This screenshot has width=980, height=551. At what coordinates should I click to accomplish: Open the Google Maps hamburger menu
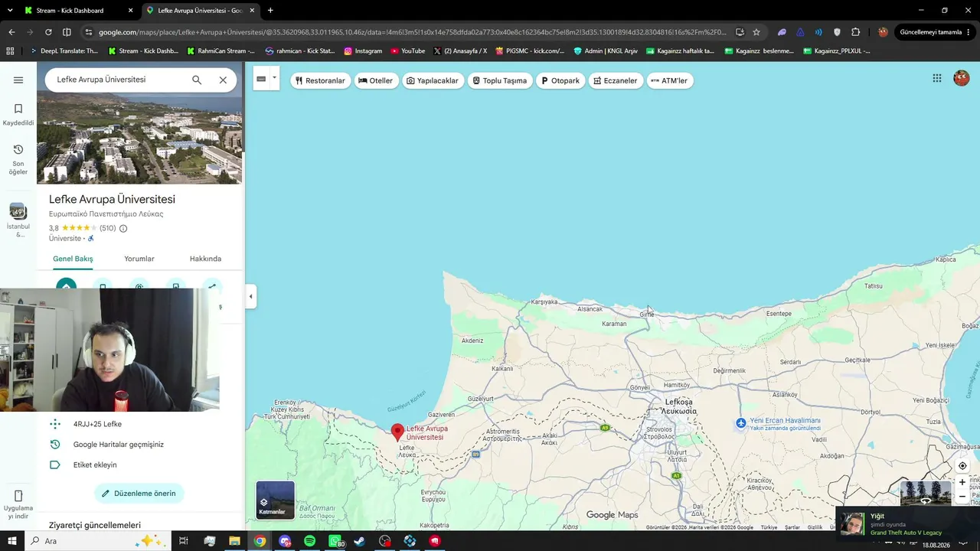coord(18,80)
